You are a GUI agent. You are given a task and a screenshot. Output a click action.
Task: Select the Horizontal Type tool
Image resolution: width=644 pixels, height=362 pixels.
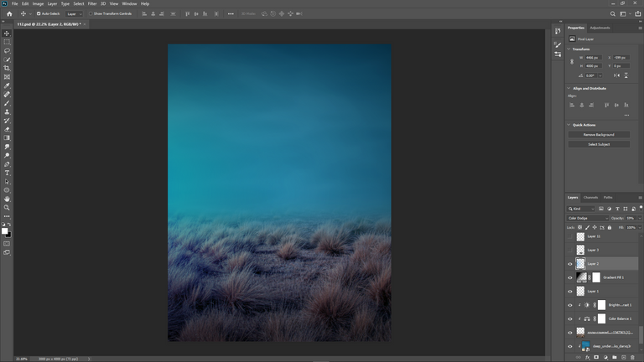[7, 173]
